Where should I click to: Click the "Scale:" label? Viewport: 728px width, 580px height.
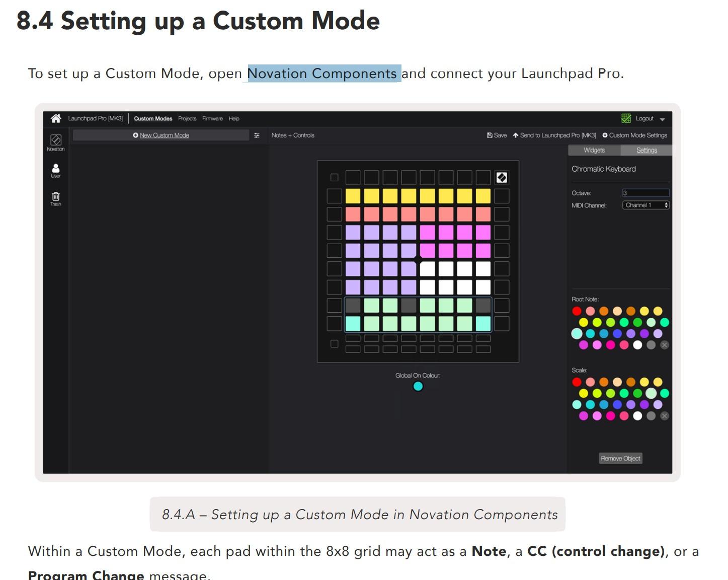[580, 370]
